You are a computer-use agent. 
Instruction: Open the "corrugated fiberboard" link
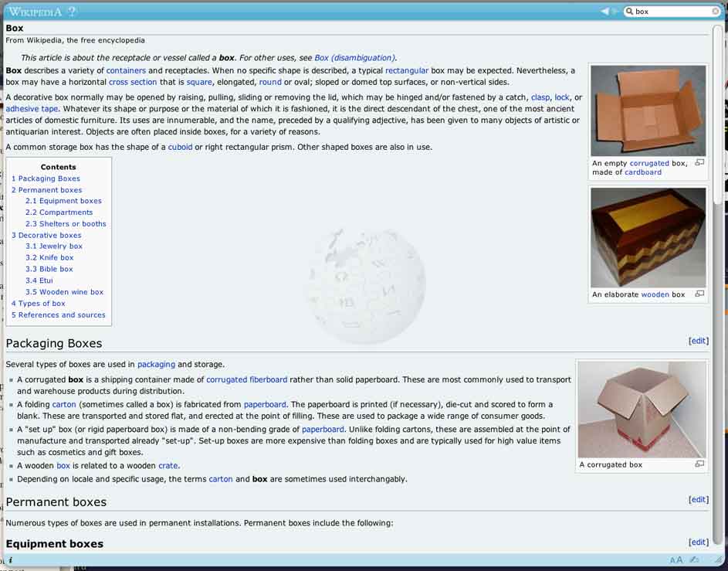[x=246, y=379]
